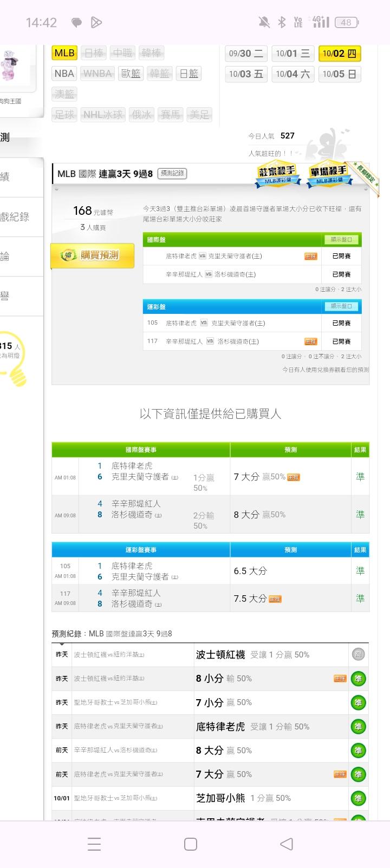Click 主推 tag on 8 小分 record row
Viewport: 390px width, 868px height.
[340, 679]
